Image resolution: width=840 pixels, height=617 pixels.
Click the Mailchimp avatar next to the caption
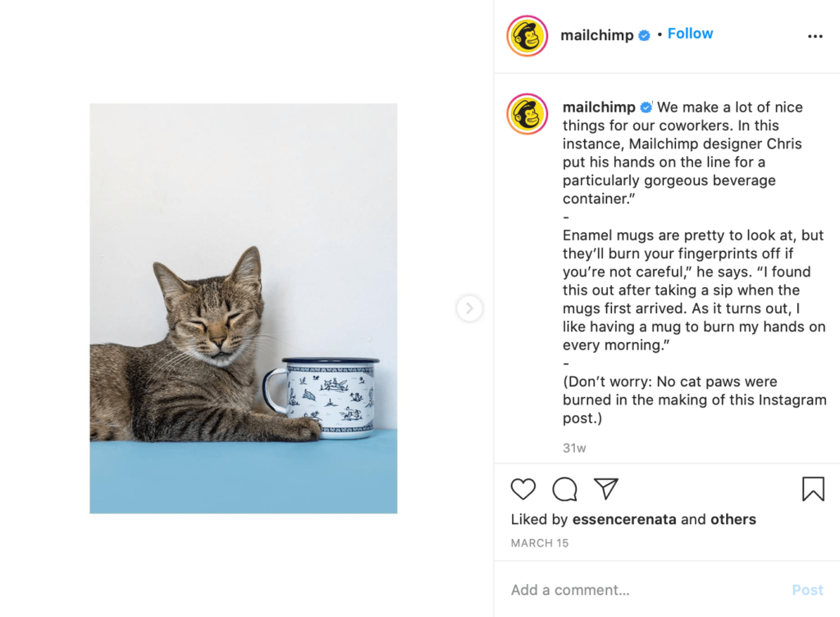coord(527,113)
